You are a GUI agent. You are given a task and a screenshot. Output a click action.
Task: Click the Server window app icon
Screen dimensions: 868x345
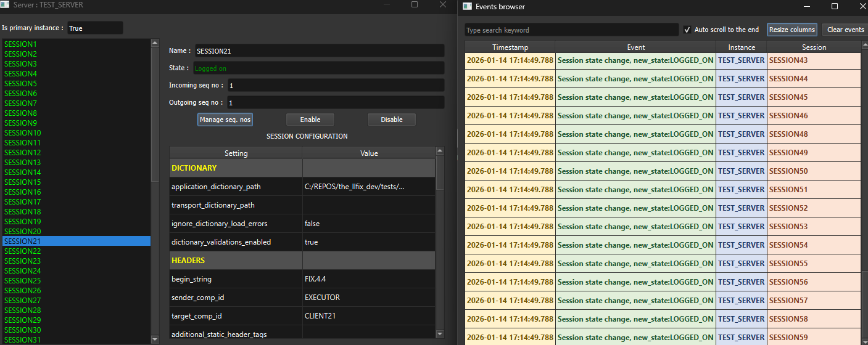pos(6,5)
